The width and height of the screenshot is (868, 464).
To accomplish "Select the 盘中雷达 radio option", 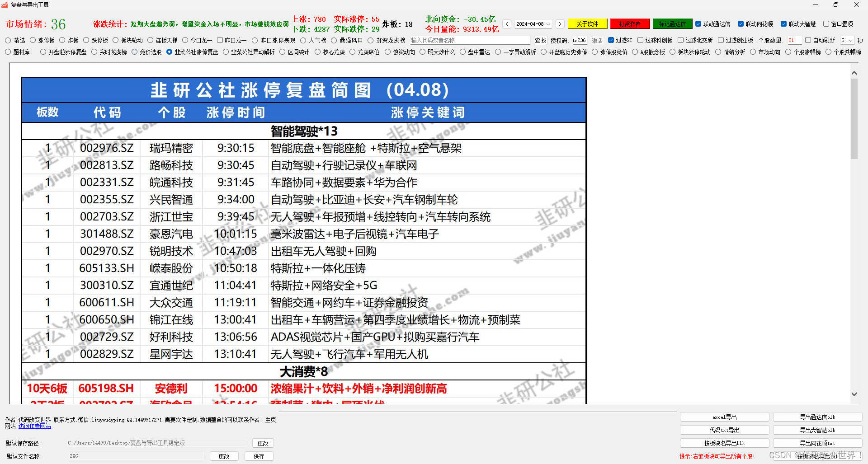I will click(x=463, y=52).
